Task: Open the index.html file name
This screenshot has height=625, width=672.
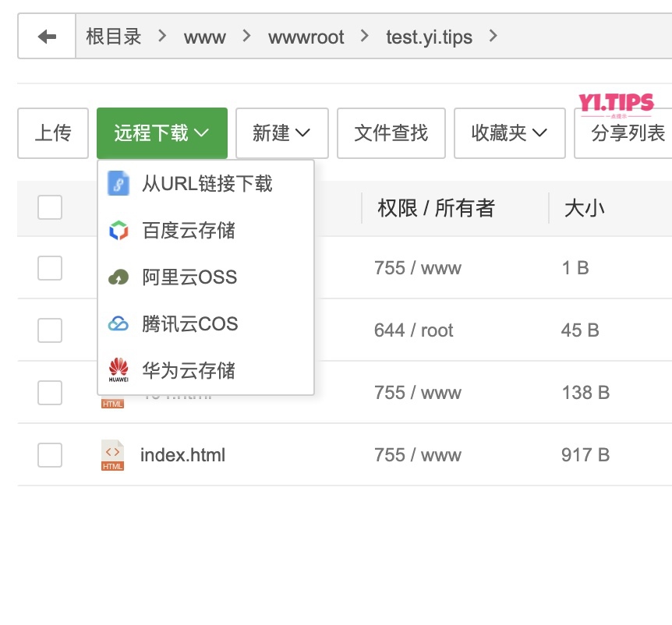Action: point(182,455)
